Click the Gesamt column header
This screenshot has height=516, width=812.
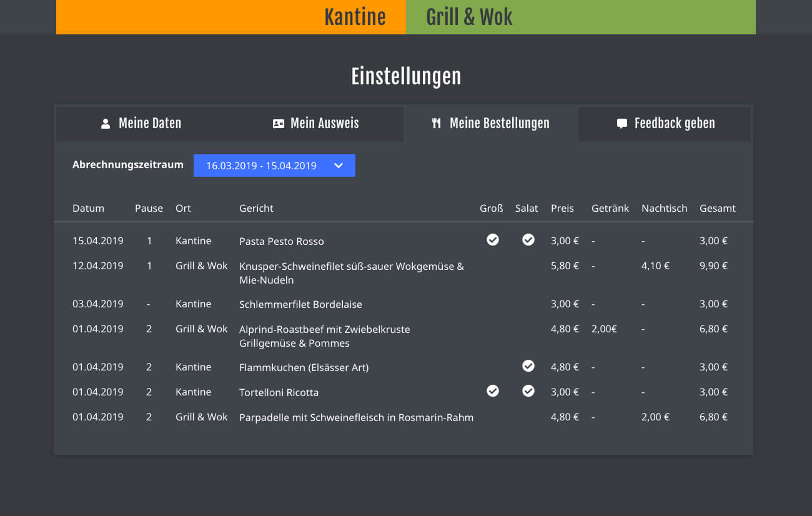717,208
